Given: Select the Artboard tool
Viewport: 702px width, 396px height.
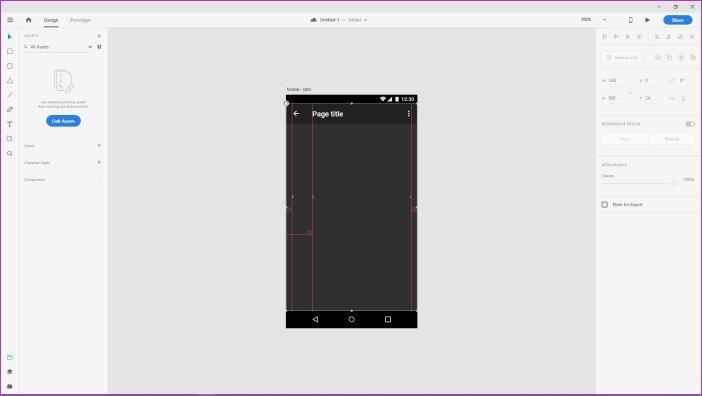Looking at the screenshot, I should (x=10, y=139).
